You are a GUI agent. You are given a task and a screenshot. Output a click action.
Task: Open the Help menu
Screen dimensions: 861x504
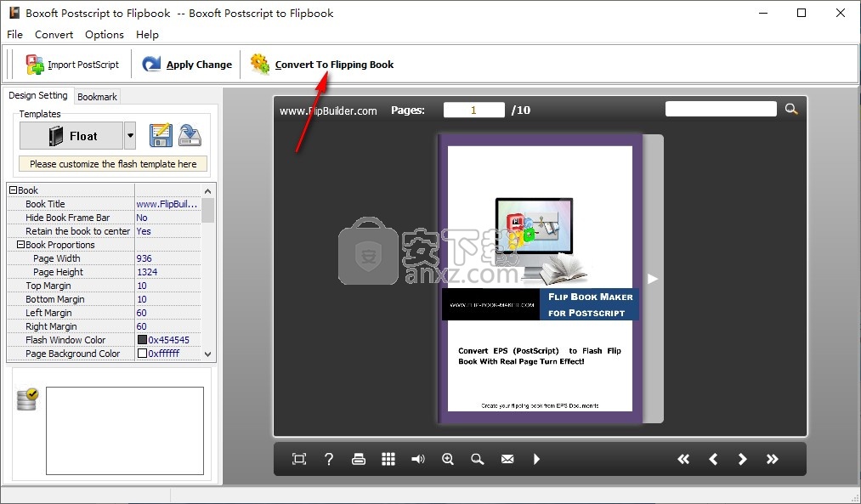(x=147, y=35)
